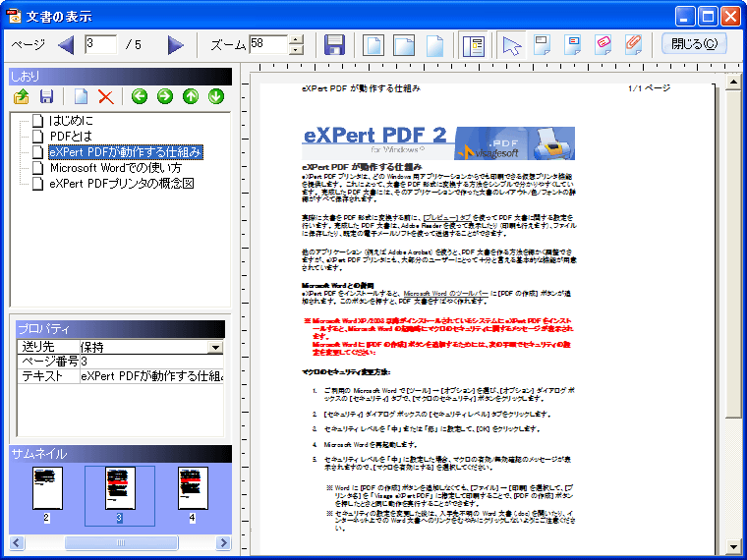
Task: Click thumbnail scrollbar right arrow
Action: coord(223,542)
